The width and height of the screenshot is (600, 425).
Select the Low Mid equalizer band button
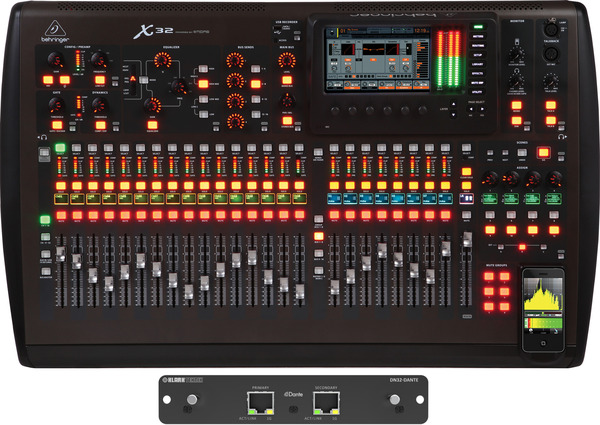[203, 99]
